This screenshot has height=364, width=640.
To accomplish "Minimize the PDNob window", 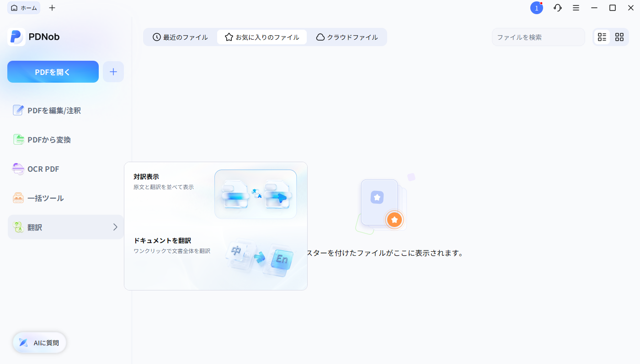I will (594, 8).
